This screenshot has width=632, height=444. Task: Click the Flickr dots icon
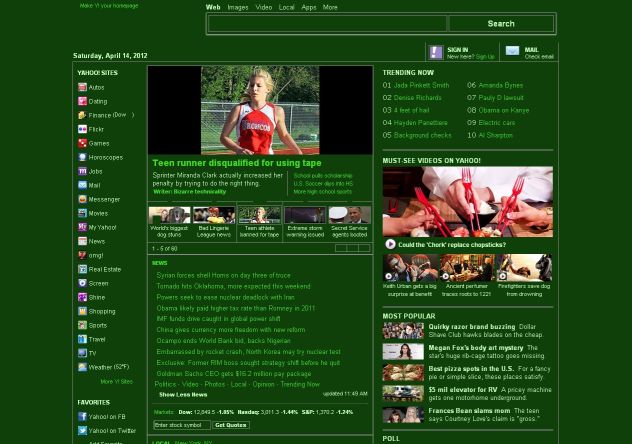point(82,129)
